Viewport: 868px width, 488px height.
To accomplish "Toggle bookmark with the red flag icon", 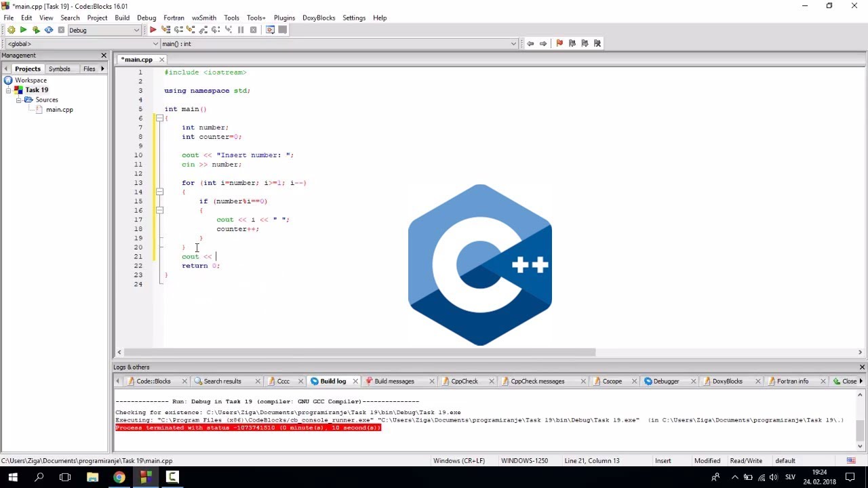I will (x=559, y=43).
